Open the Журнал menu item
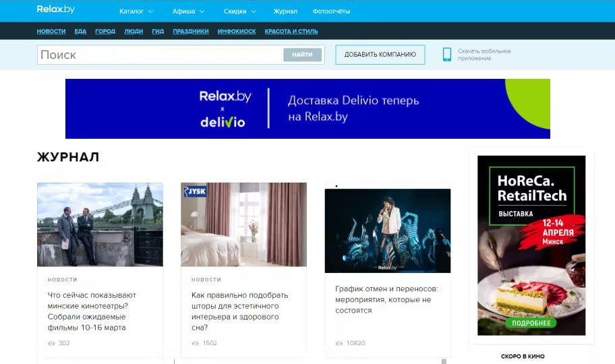The image size is (615, 364). point(285,11)
